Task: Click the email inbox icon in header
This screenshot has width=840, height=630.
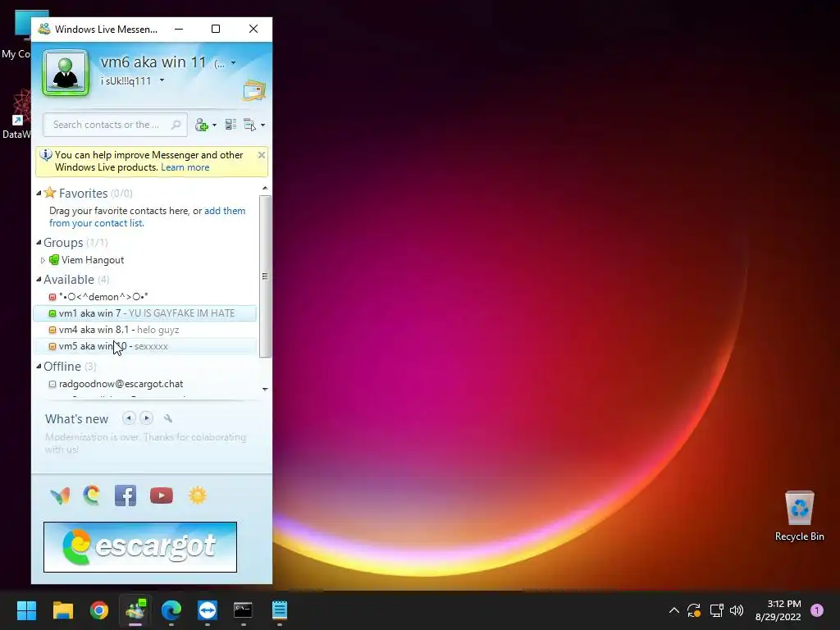Action: [x=254, y=90]
